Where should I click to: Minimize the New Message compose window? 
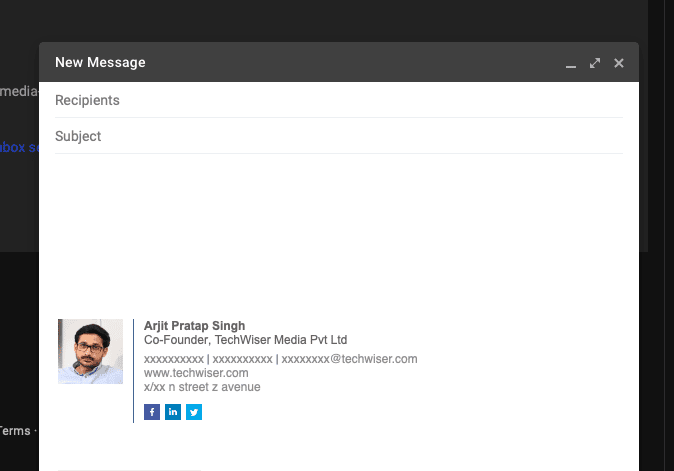click(571, 64)
